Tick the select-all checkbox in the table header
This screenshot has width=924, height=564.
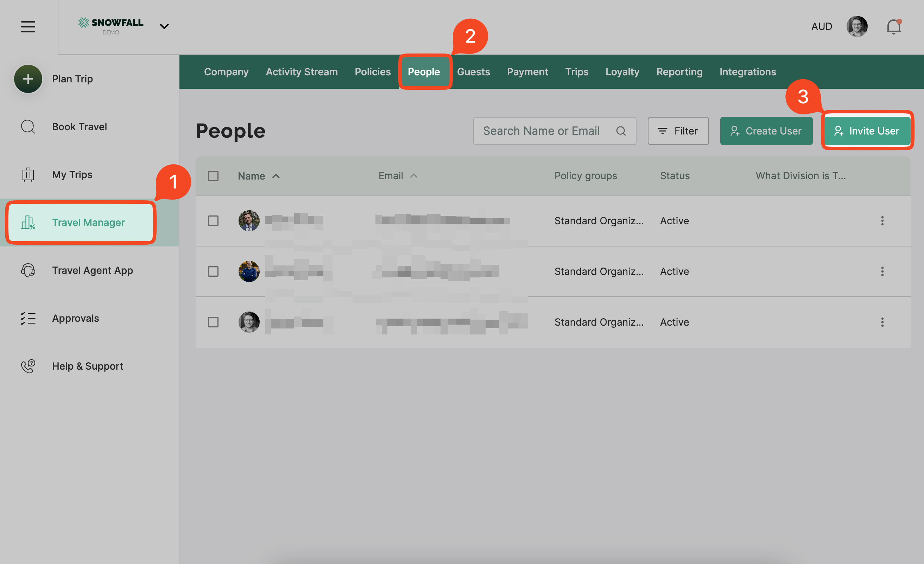pos(213,176)
